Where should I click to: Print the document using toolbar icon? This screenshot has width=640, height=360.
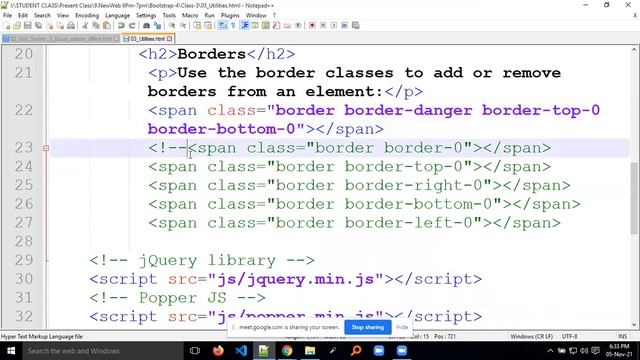click(71, 25)
